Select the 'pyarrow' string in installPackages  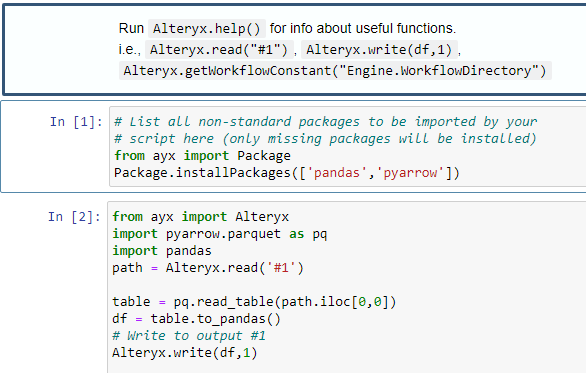(410, 173)
